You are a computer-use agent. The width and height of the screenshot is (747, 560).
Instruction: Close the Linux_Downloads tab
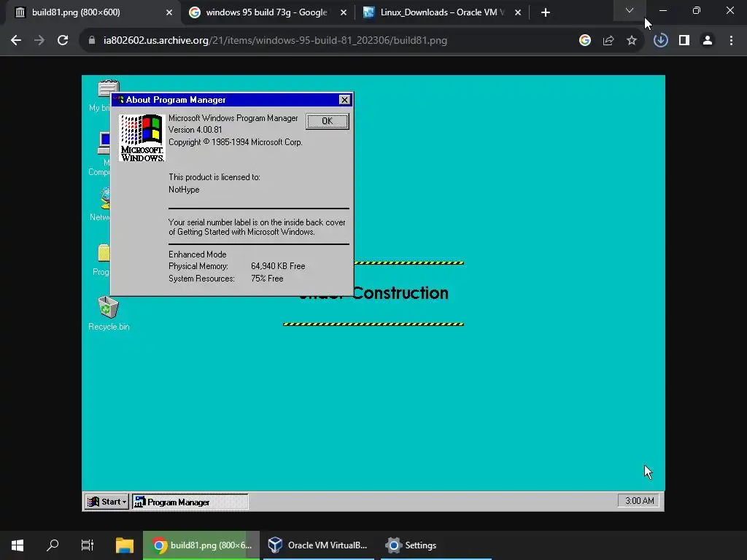518,12
